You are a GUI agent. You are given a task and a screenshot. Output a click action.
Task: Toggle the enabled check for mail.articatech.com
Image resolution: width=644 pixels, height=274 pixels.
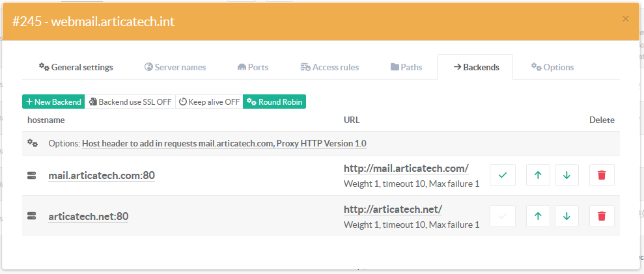click(x=502, y=175)
